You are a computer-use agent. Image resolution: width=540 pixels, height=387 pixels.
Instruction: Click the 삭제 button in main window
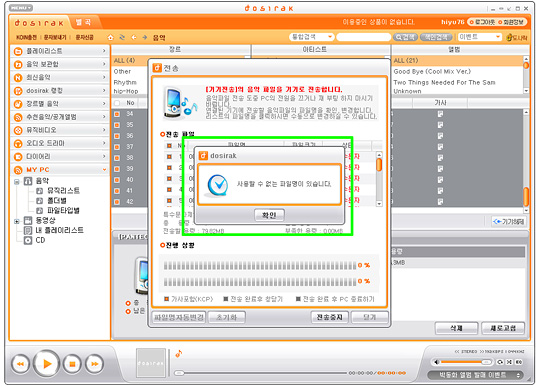coord(457,328)
